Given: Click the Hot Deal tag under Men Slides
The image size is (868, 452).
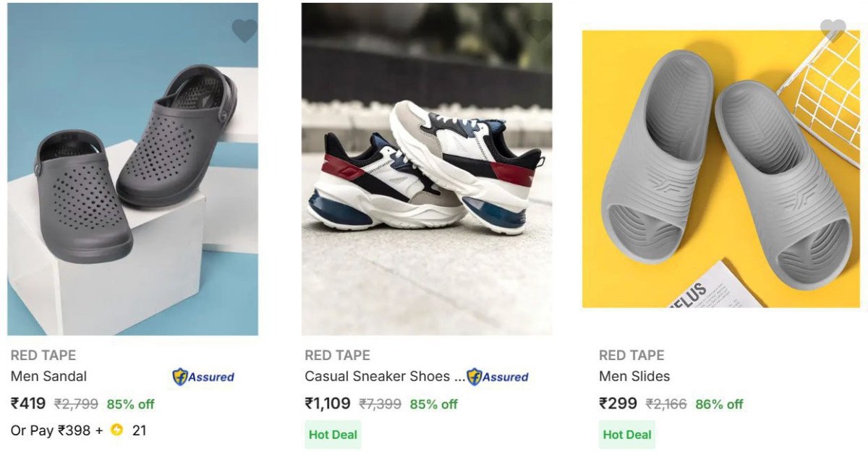Looking at the screenshot, I should pos(626,435).
